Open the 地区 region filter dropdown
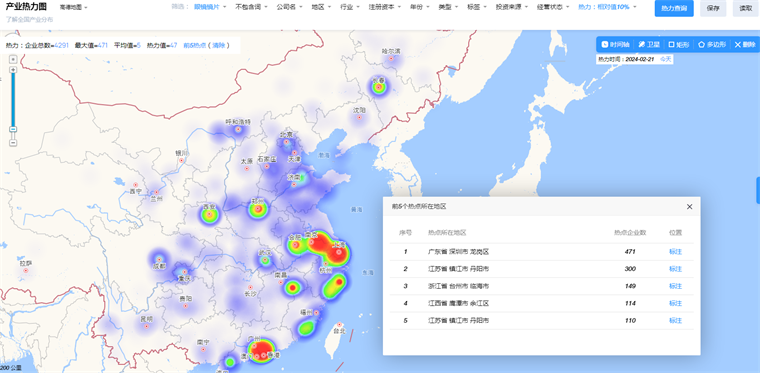Image resolution: width=760 pixels, height=373 pixels. click(321, 7)
